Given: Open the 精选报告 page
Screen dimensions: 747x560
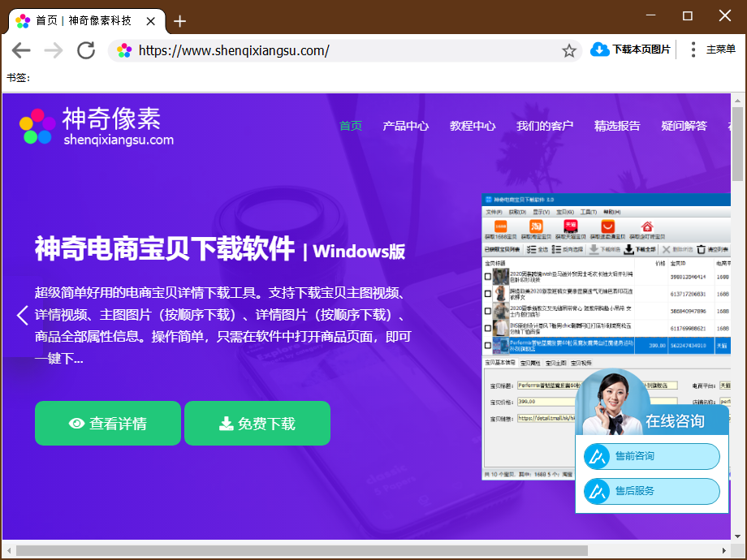Looking at the screenshot, I should [x=617, y=126].
